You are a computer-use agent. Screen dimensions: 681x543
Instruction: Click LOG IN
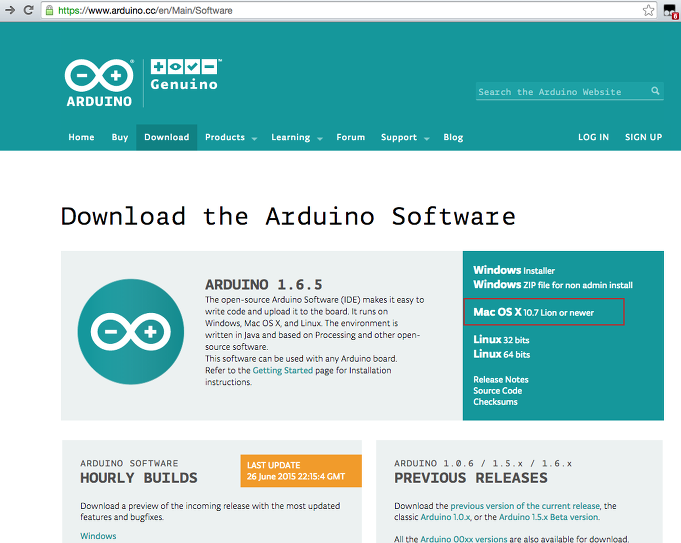pos(593,137)
